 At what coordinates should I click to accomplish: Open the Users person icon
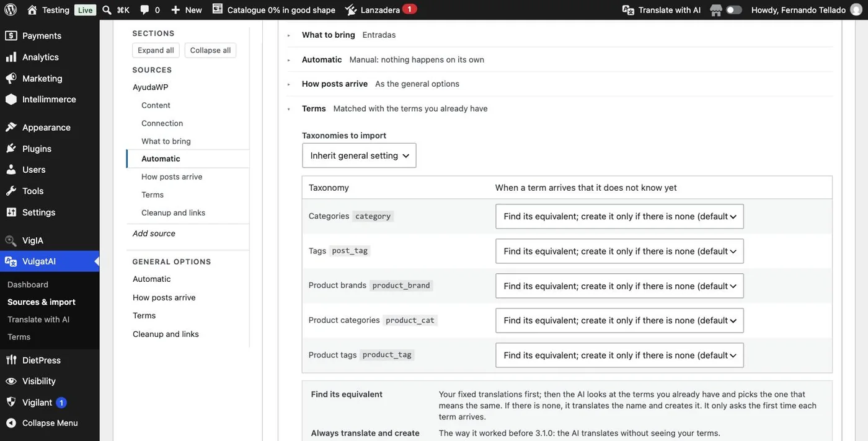coord(11,170)
